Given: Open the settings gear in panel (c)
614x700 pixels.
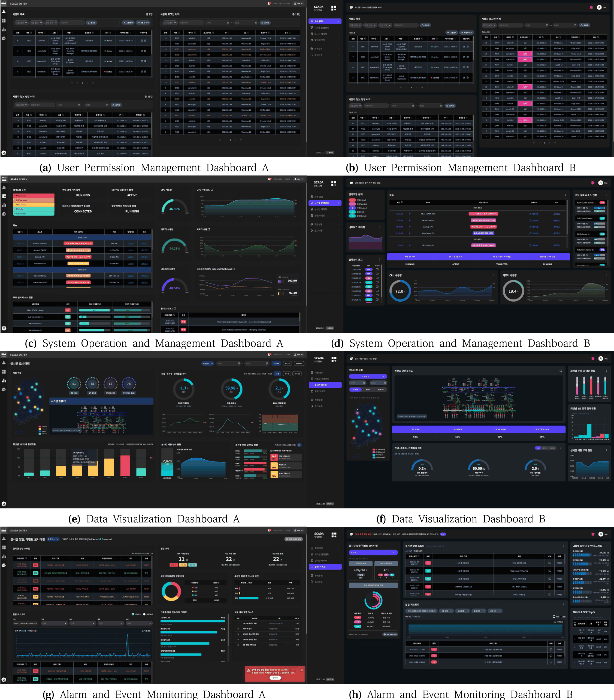Looking at the screenshot, I should pos(4,328).
